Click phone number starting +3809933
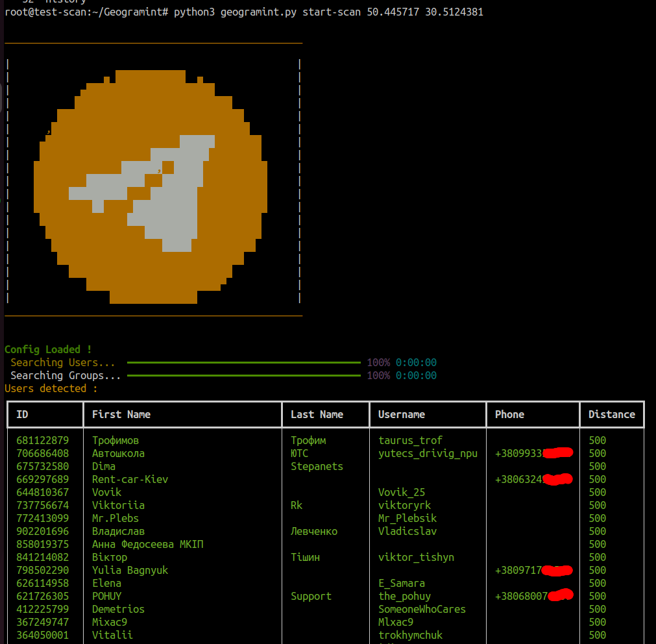The height and width of the screenshot is (644, 656). click(x=534, y=453)
